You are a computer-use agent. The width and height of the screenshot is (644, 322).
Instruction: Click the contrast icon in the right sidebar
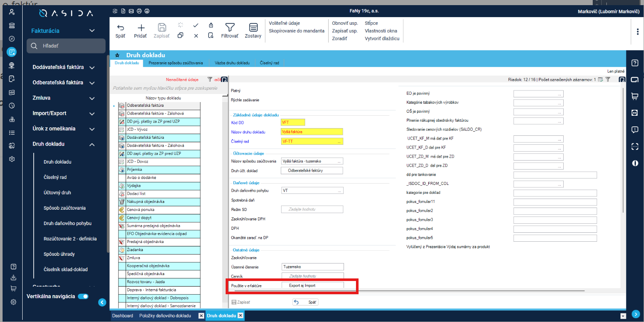[x=635, y=163]
